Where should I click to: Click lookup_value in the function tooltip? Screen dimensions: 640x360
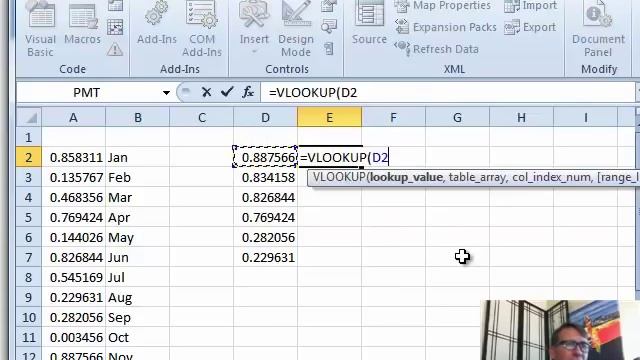coord(406,178)
